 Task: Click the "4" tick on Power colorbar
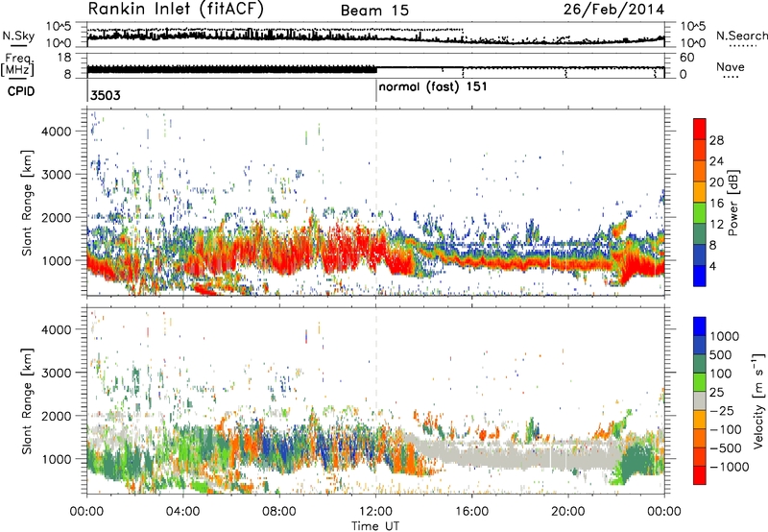tap(712, 266)
